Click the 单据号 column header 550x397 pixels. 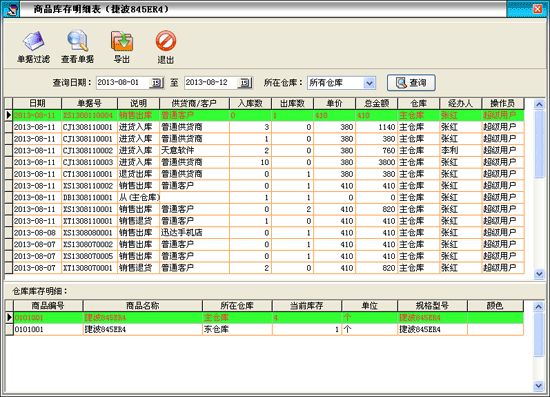point(89,103)
